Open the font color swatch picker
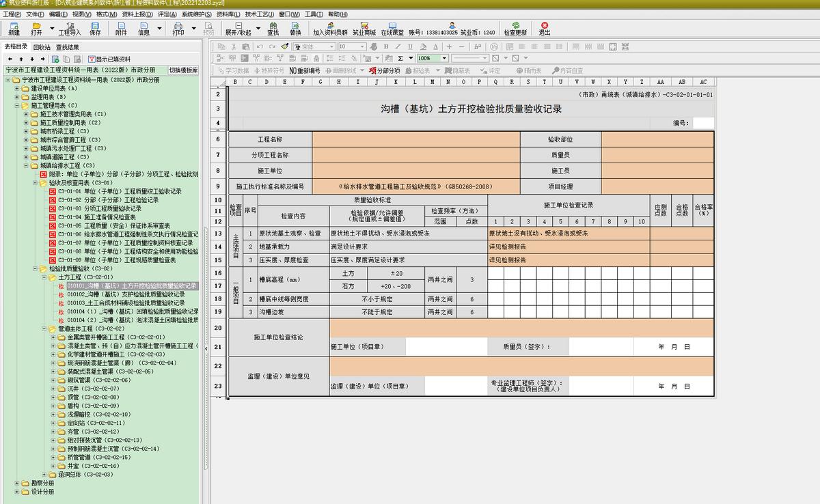Screen dimensions: 820x504 coord(435,46)
